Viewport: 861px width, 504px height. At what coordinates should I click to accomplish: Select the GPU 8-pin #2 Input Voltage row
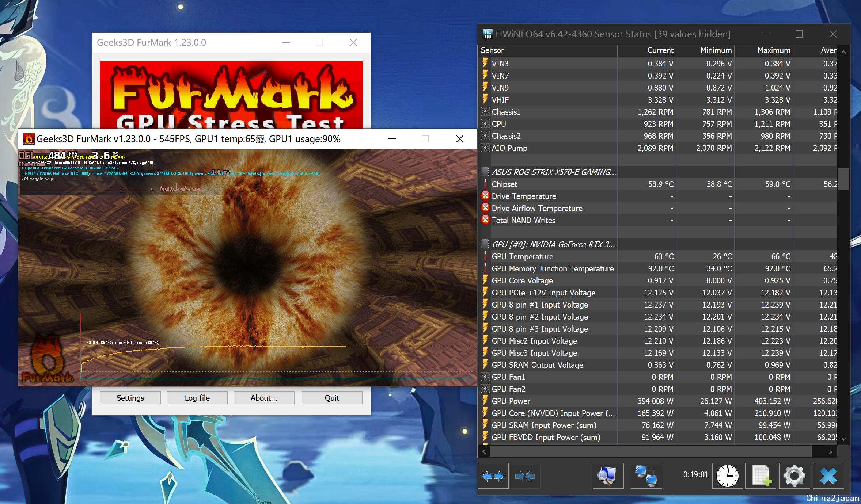point(657,317)
